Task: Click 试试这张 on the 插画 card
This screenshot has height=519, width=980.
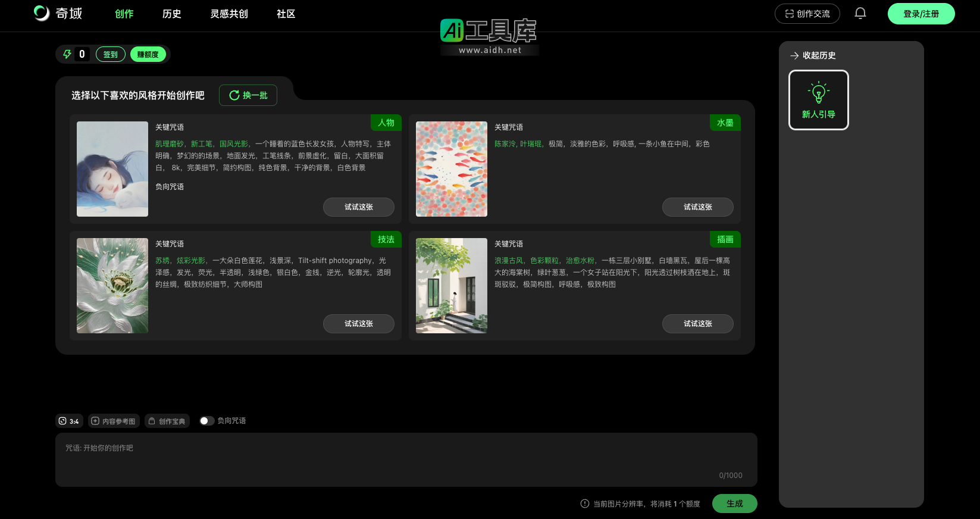Action: (698, 324)
